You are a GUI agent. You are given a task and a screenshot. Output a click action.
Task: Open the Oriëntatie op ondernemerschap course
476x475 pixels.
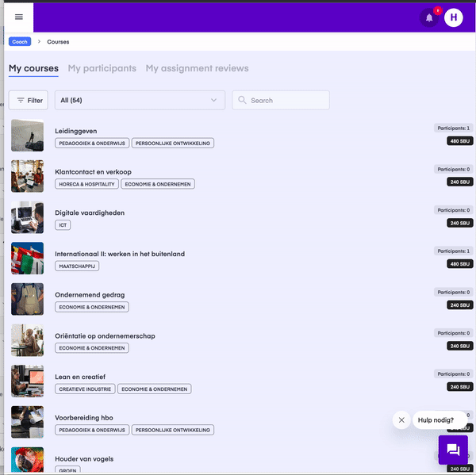click(x=105, y=336)
